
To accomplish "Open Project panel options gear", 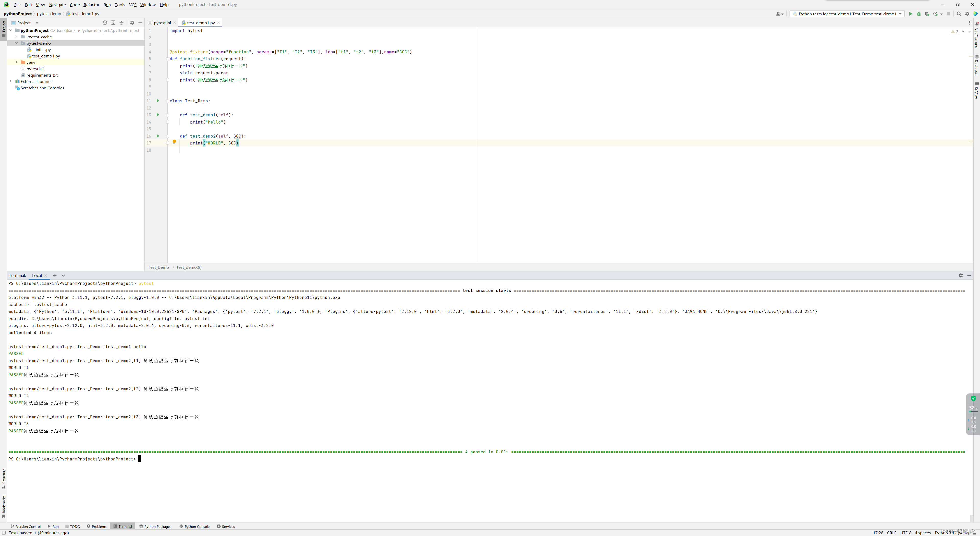I will click(132, 23).
